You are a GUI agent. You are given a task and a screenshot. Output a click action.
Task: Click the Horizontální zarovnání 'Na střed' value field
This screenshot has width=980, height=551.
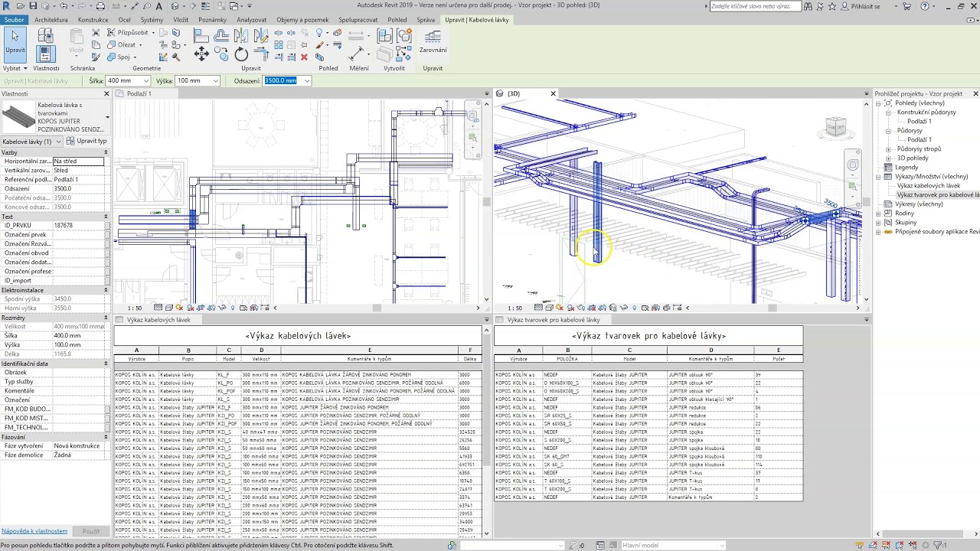coord(77,161)
